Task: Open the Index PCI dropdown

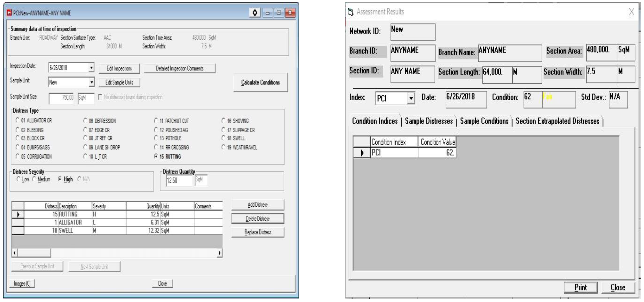Action: click(411, 98)
